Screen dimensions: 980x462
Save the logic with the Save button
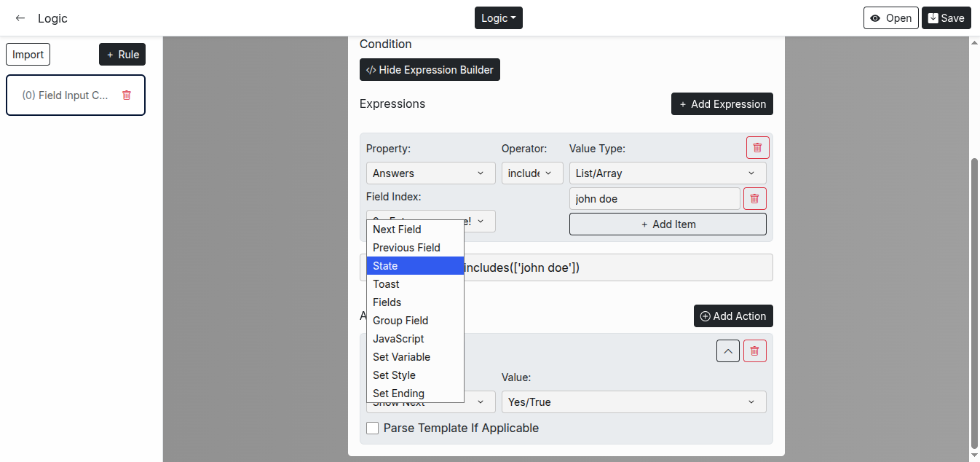946,18
